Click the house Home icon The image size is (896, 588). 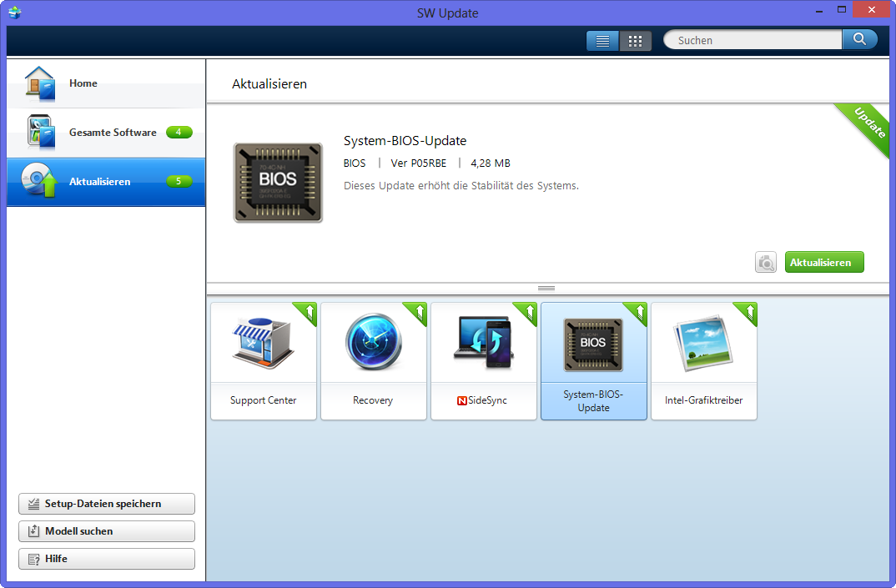pyautogui.click(x=39, y=83)
